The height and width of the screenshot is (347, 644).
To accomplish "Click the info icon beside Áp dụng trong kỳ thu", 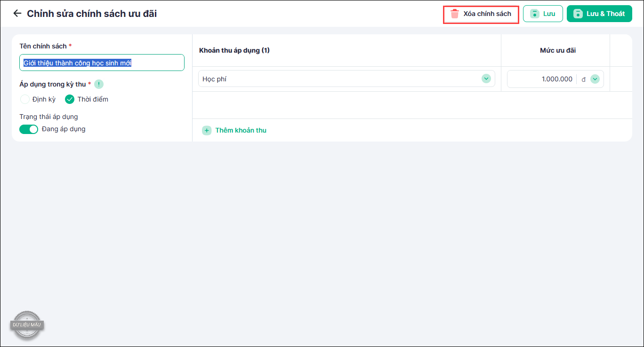I will [99, 84].
